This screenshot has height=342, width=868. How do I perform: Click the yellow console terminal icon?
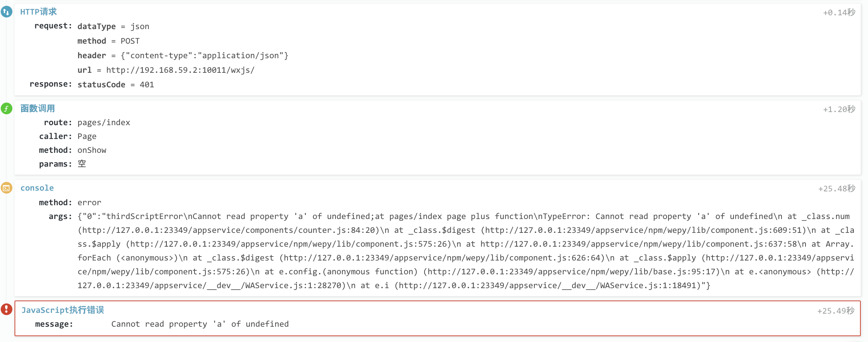point(6,188)
